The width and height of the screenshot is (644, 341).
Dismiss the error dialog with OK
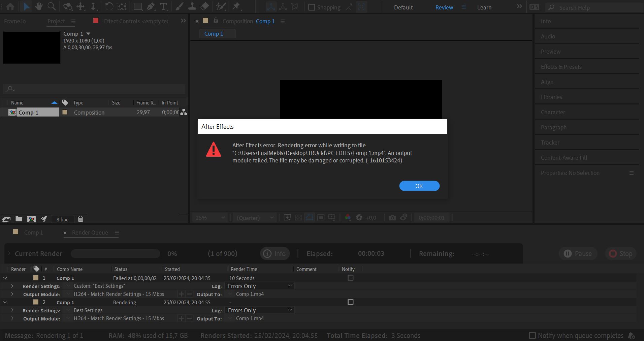(x=419, y=186)
